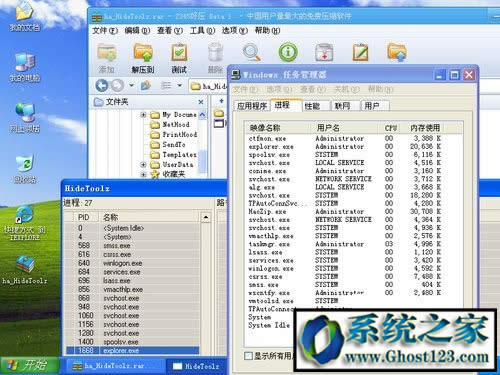500x375 pixels.
Task: Sort by CPU column header
Action: (391, 128)
